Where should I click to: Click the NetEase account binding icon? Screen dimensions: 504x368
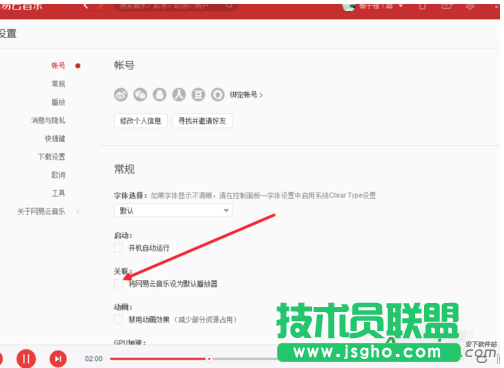pos(217,95)
